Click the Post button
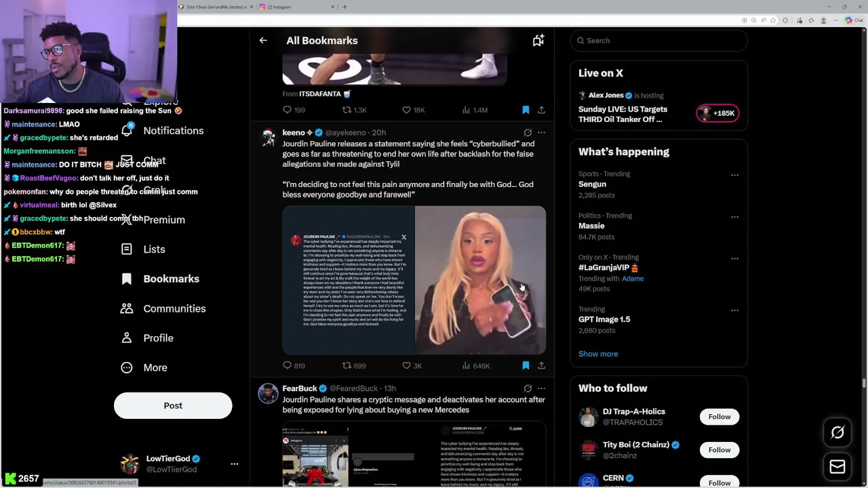 point(173,405)
